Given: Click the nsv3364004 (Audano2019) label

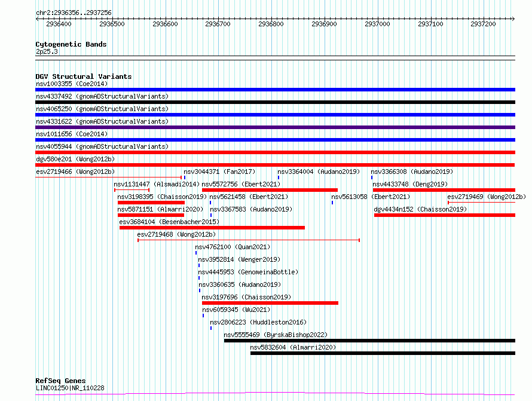Looking at the screenshot, I should coord(319,172).
